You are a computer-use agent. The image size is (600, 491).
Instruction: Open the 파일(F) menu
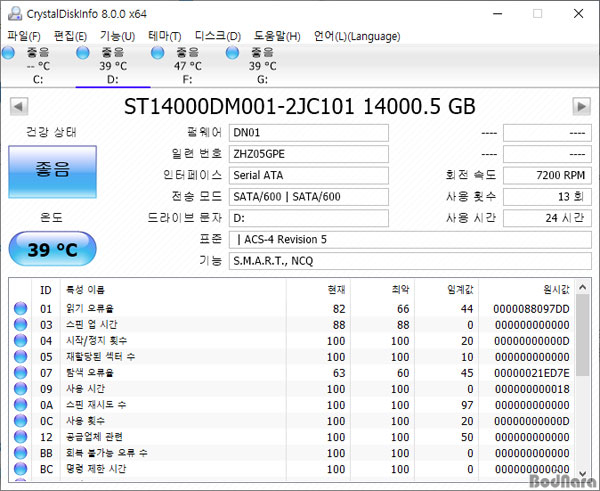pyautogui.click(x=24, y=36)
